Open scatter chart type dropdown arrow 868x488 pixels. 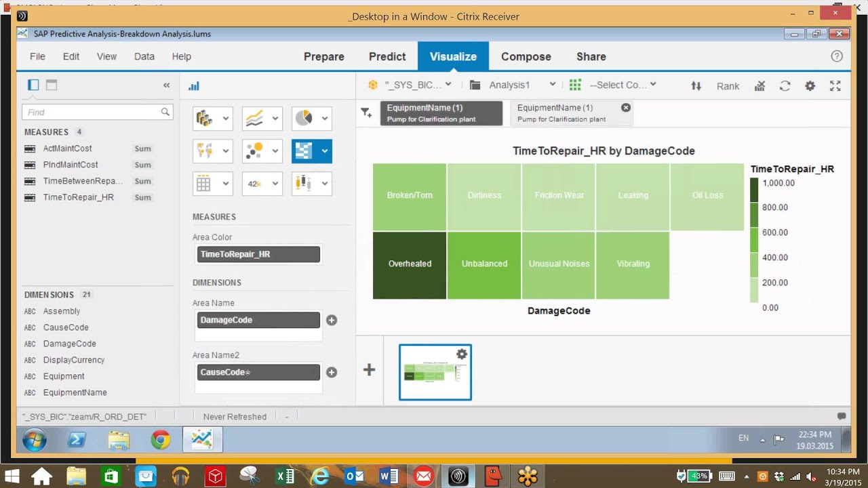pyautogui.click(x=275, y=151)
